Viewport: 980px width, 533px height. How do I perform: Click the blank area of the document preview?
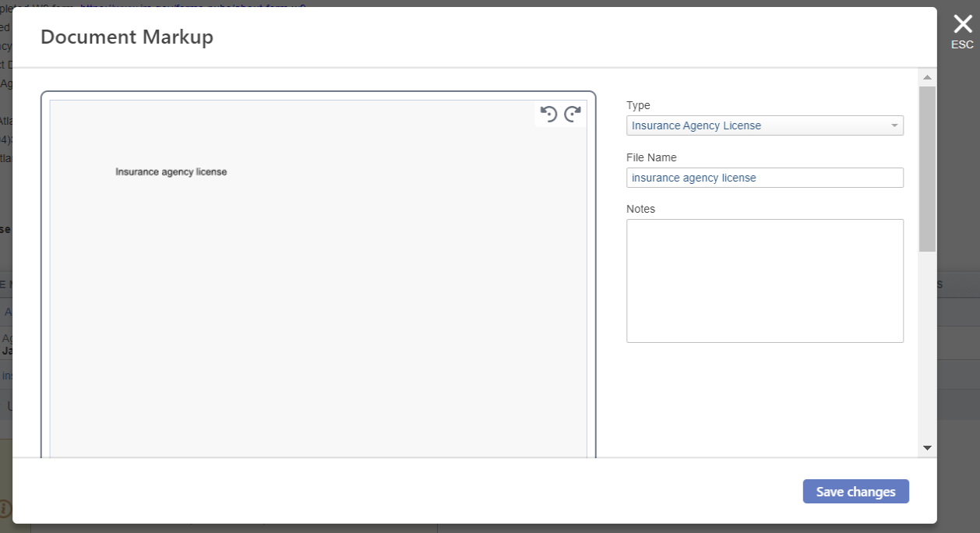click(x=318, y=312)
